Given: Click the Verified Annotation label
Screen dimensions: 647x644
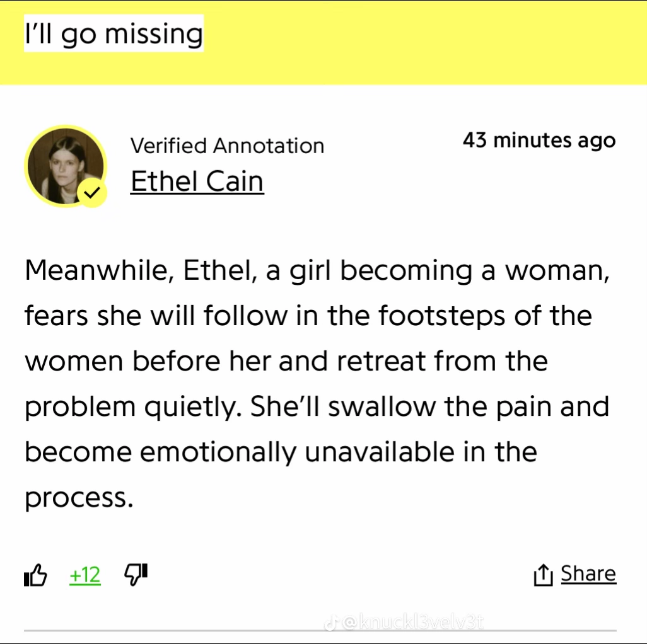Looking at the screenshot, I should 228,146.
